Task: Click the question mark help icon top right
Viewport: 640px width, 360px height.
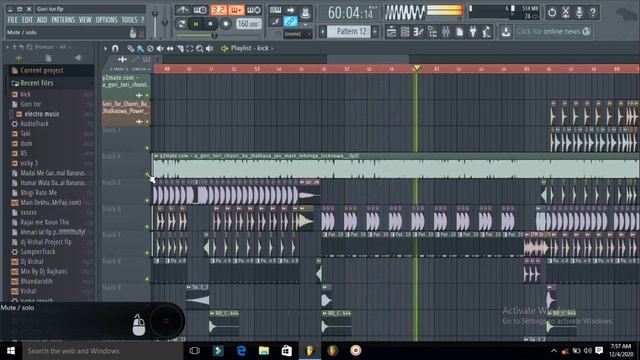Action: point(593,13)
